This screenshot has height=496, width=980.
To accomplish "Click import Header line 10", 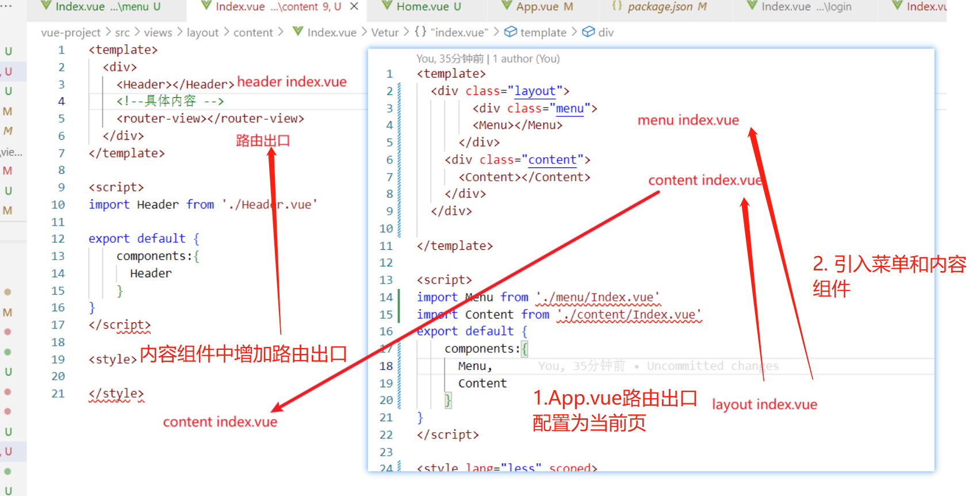I will click(203, 205).
